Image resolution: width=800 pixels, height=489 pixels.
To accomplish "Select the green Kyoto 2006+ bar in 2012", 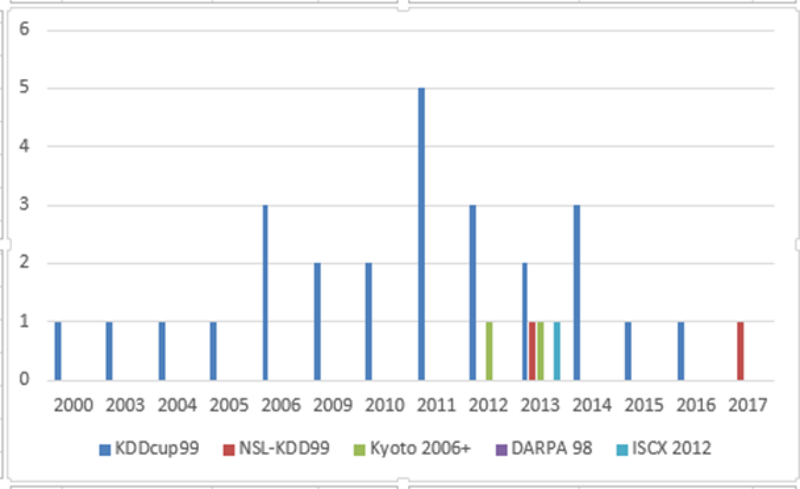I will point(489,351).
